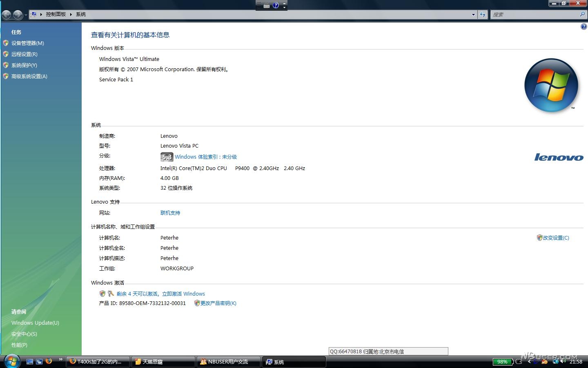Click the activation shield icon

tap(102, 294)
